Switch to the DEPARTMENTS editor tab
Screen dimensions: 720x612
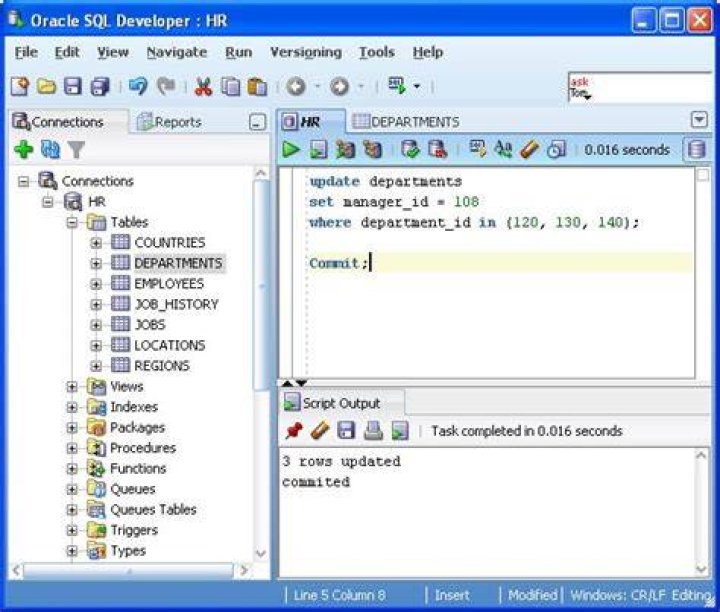406,122
